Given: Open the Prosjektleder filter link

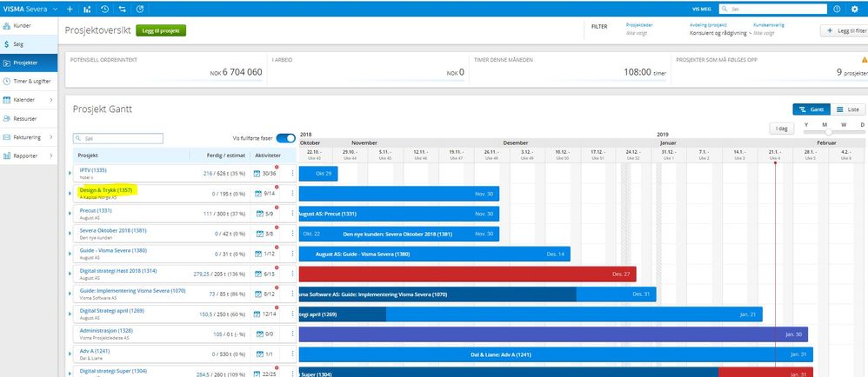Looking at the screenshot, I should [638, 25].
